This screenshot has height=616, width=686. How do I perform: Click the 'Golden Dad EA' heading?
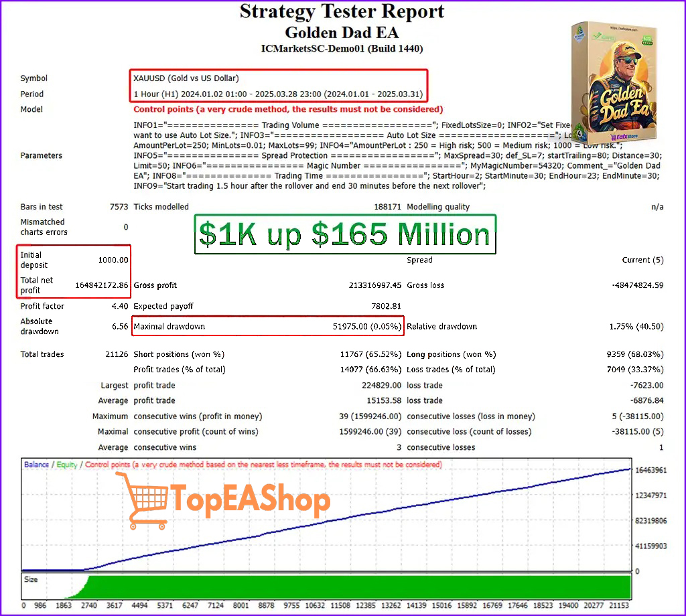click(x=342, y=32)
